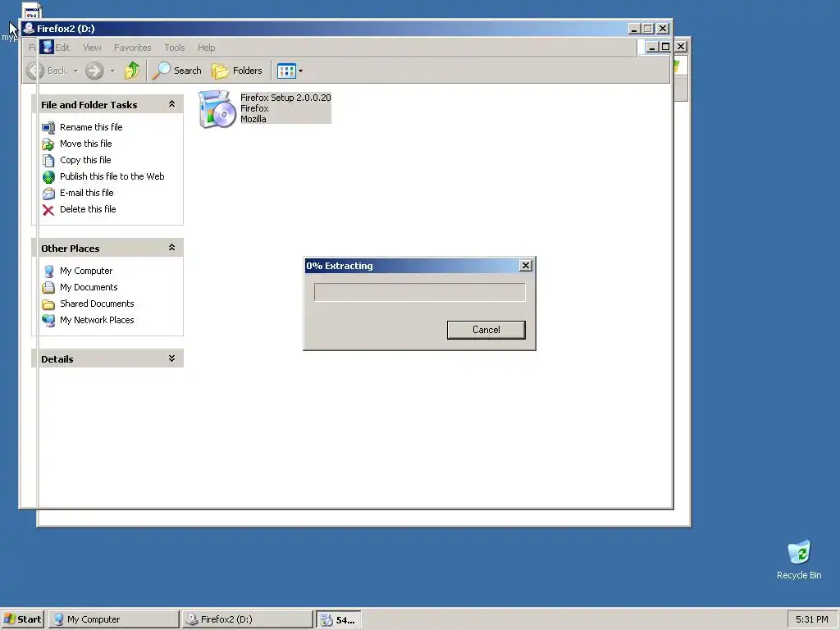Open the Help menu
Screen dimensions: 840x630
tap(206, 48)
